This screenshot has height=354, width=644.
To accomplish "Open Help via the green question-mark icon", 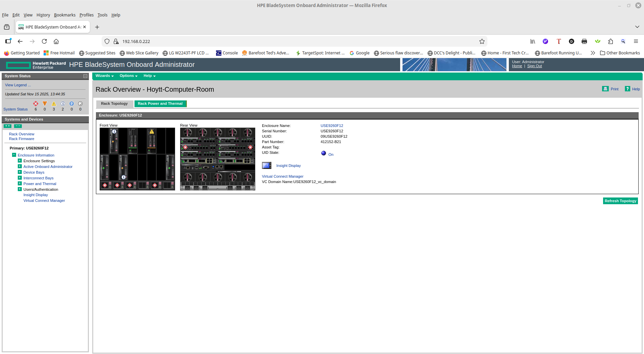I will (x=627, y=89).
